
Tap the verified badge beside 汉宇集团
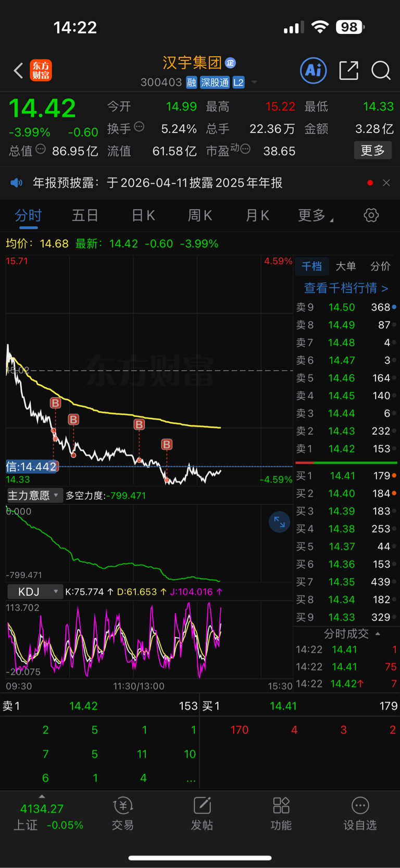coord(230,63)
